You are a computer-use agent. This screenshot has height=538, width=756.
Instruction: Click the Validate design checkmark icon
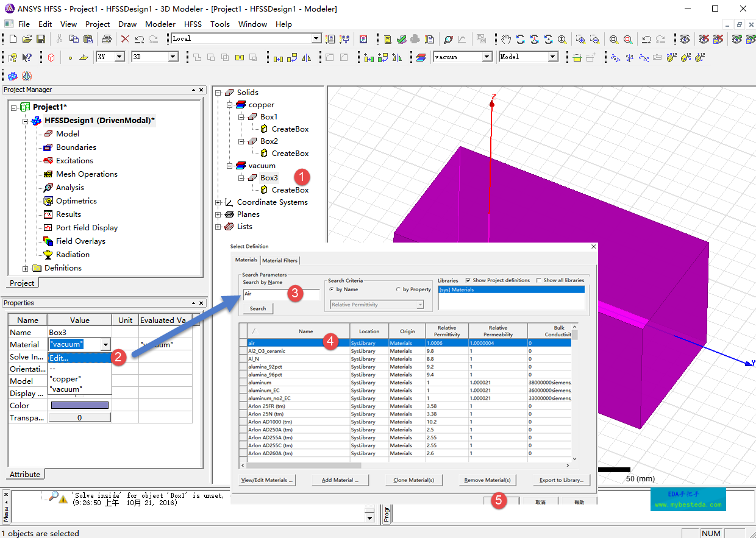(401, 39)
